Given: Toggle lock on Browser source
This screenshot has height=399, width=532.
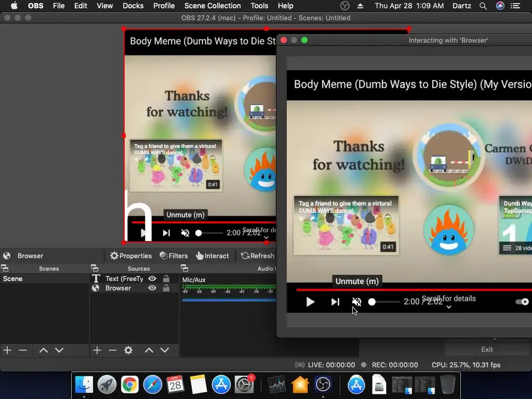Looking at the screenshot, I should coord(166,288).
